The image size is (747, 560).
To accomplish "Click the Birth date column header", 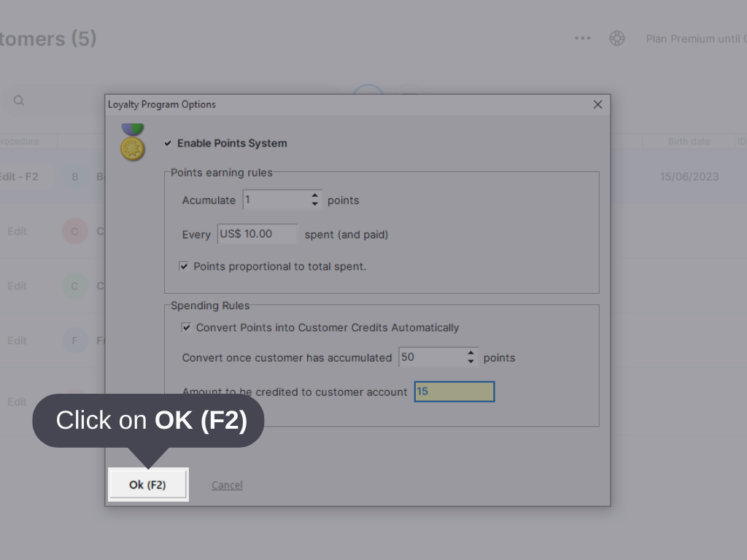I will [689, 141].
